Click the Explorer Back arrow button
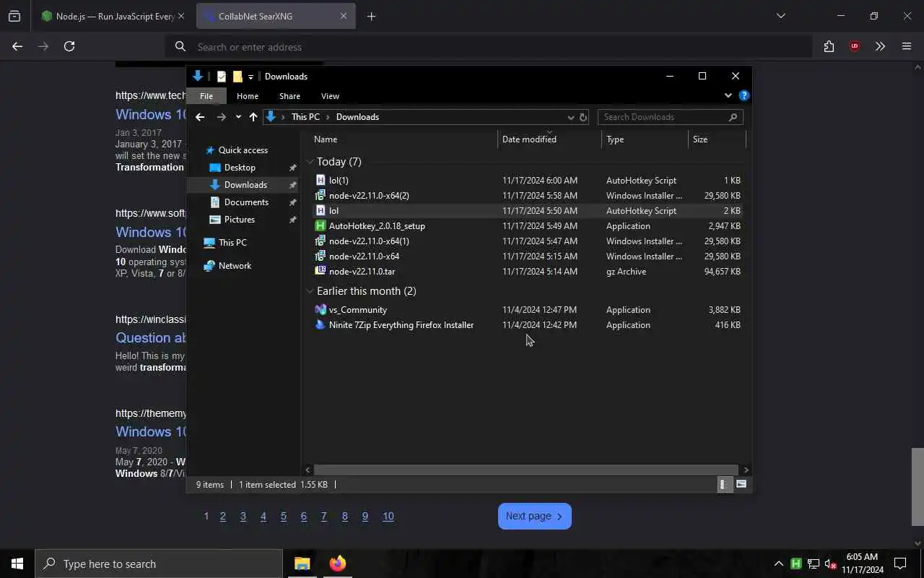924x578 pixels. click(x=200, y=117)
